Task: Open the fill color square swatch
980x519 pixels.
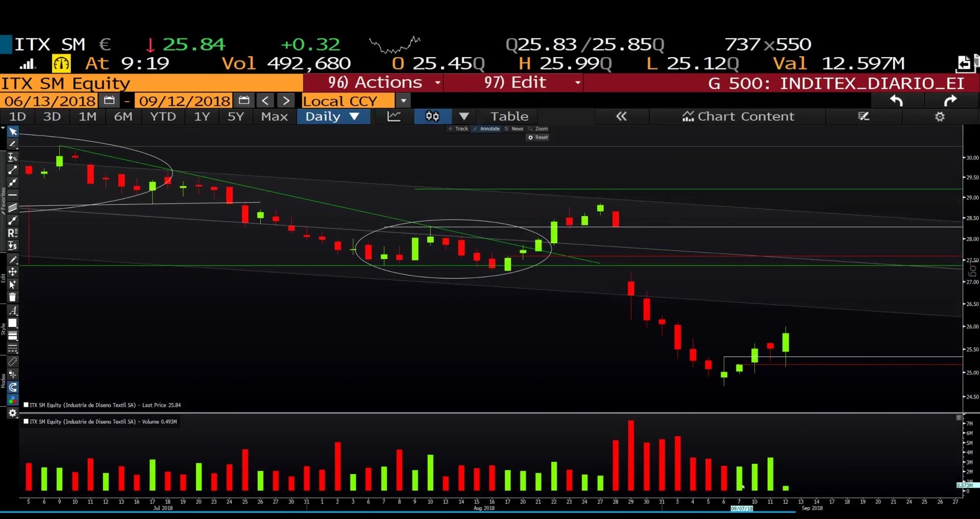Action: [13, 323]
